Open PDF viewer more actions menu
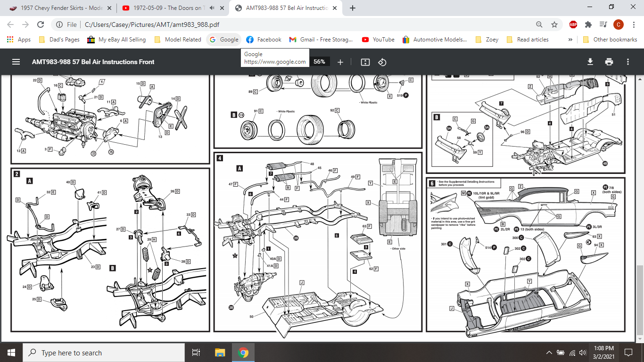The height and width of the screenshot is (362, 644). tap(628, 62)
